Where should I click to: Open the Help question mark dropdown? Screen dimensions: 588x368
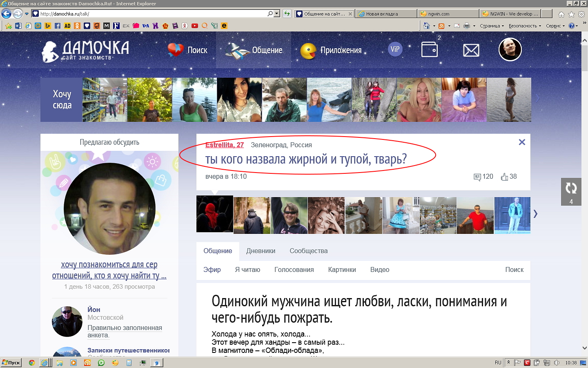(x=573, y=26)
